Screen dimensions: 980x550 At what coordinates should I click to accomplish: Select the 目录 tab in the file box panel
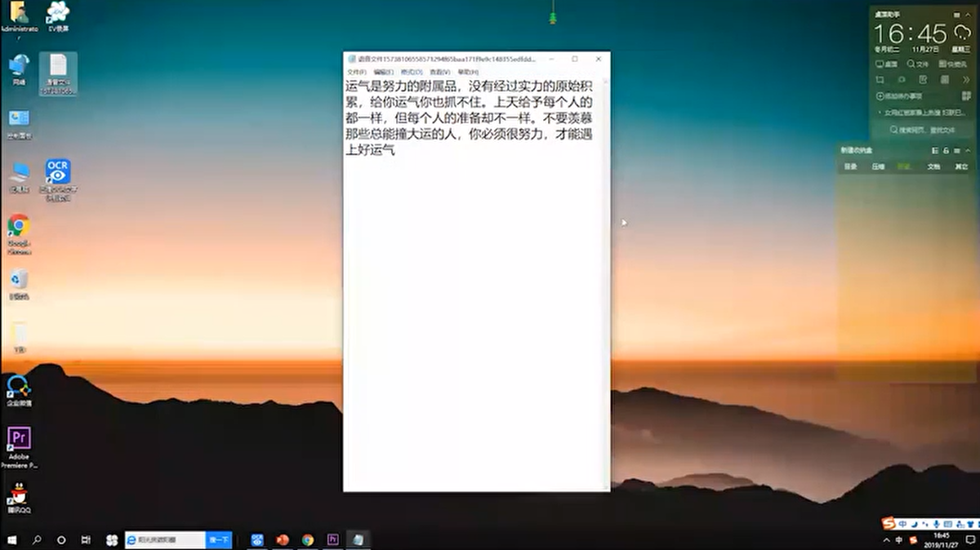pos(851,166)
